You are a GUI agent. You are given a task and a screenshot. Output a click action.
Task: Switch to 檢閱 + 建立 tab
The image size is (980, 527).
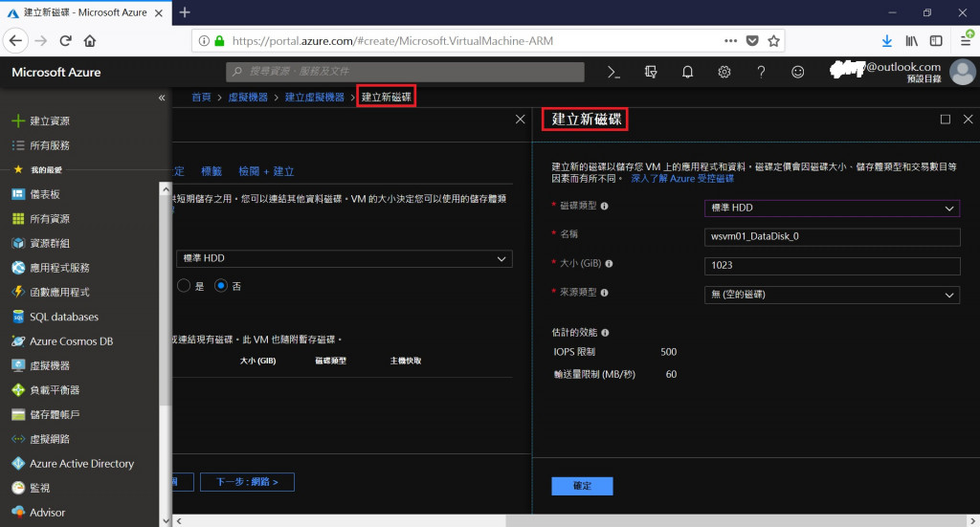(266, 171)
